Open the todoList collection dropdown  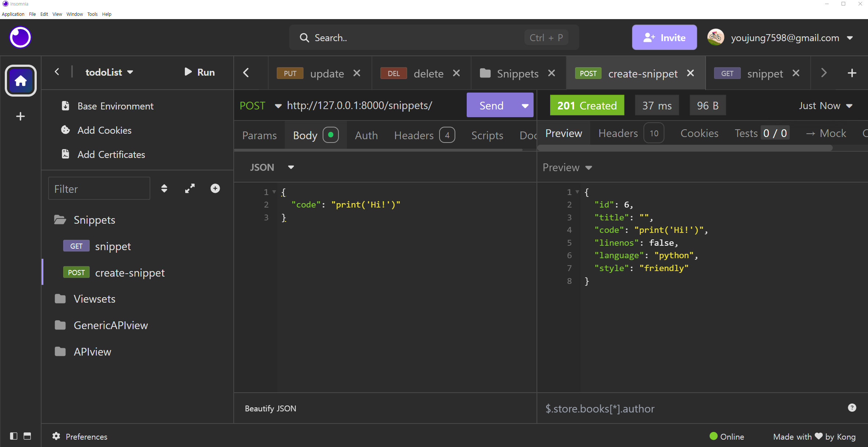point(109,72)
